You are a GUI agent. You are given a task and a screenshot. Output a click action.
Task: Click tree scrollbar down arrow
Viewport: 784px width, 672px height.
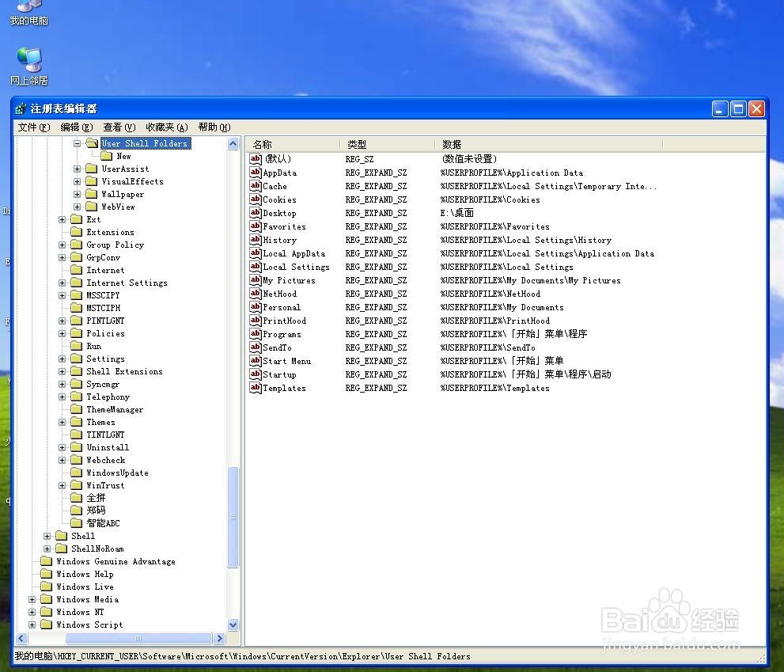(x=233, y=625)
